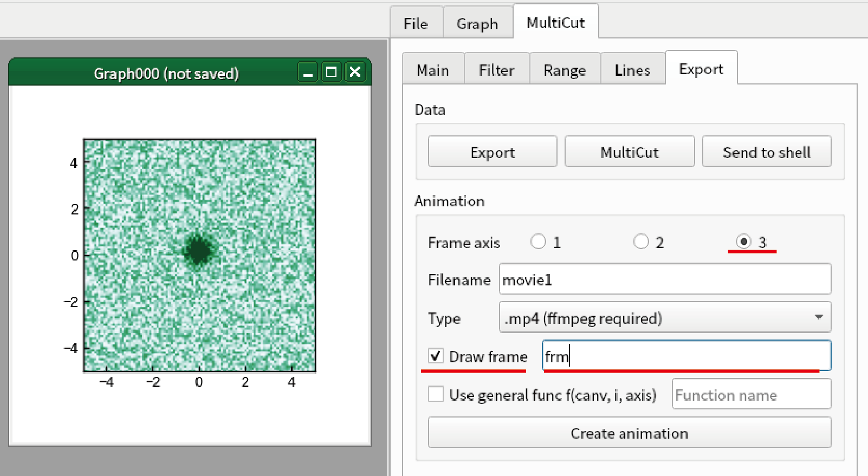Viewport: 868px width, 476px height.
Task: Select the Export sub-tab
Action: point(701,69)
